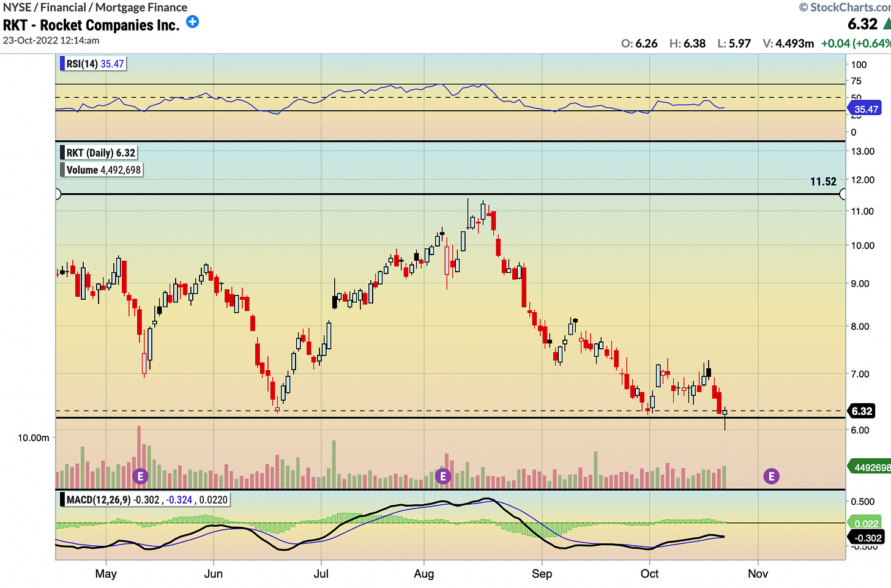891x588 pixels.
Task: Click the 6.00 price axis label
Action: click(x=860, y=430)
